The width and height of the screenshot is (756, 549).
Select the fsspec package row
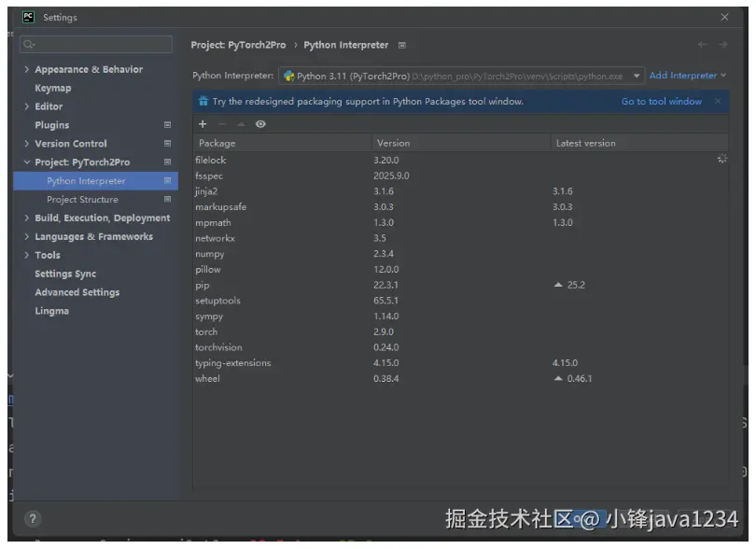point(460,176)
